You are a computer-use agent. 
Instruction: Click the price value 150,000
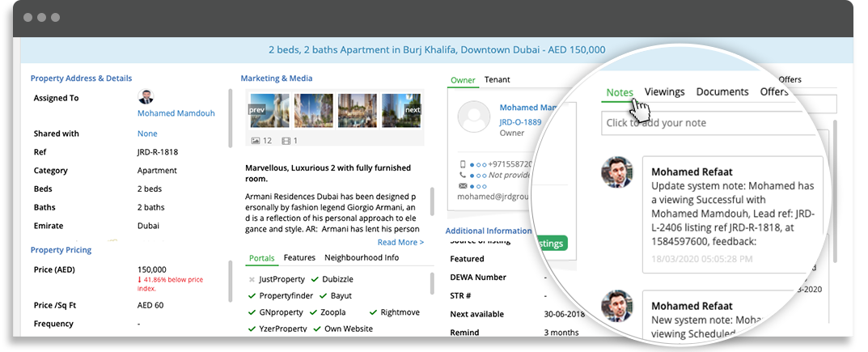(152, 270)
